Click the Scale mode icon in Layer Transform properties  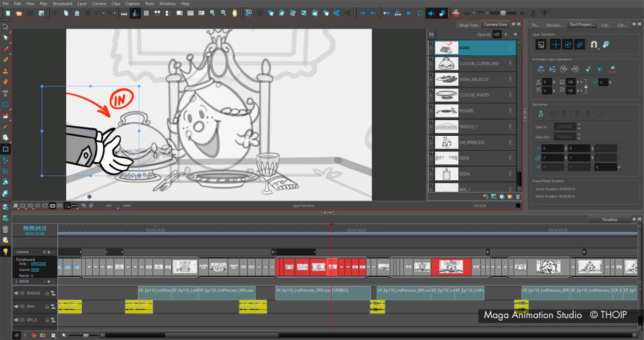580,44
